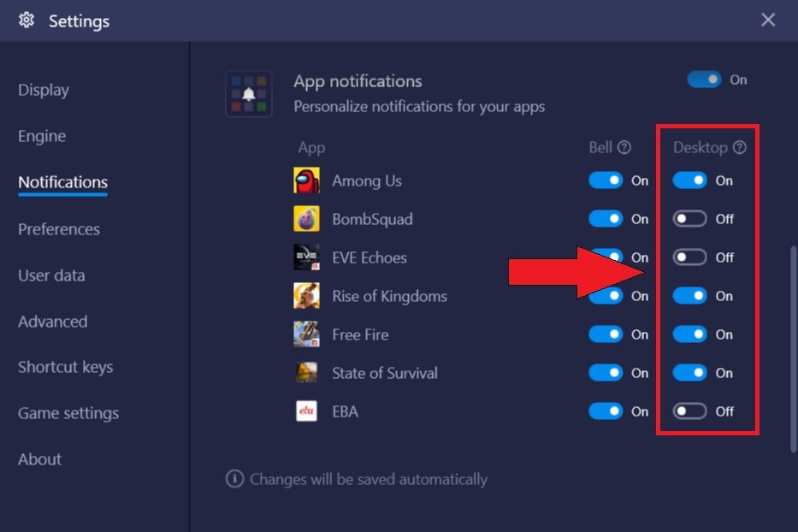
Task: Open the User data section
Action: (51, 275)
